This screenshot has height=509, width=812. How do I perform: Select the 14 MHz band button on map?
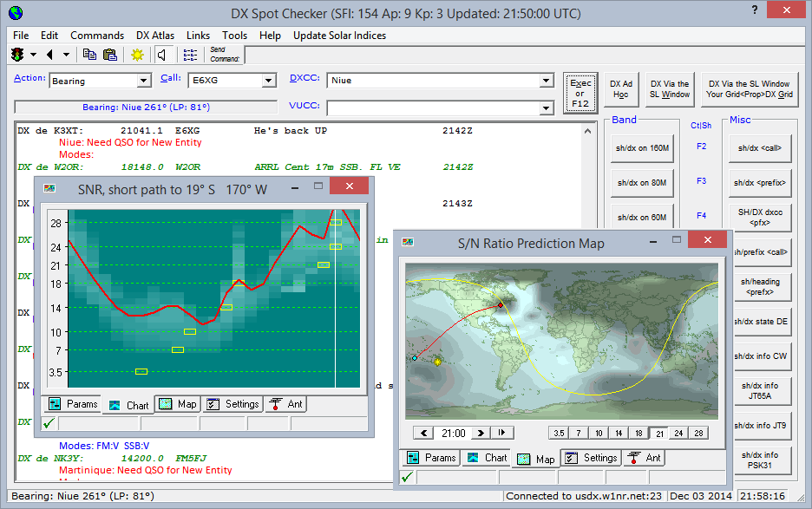[x=619, y=434]
